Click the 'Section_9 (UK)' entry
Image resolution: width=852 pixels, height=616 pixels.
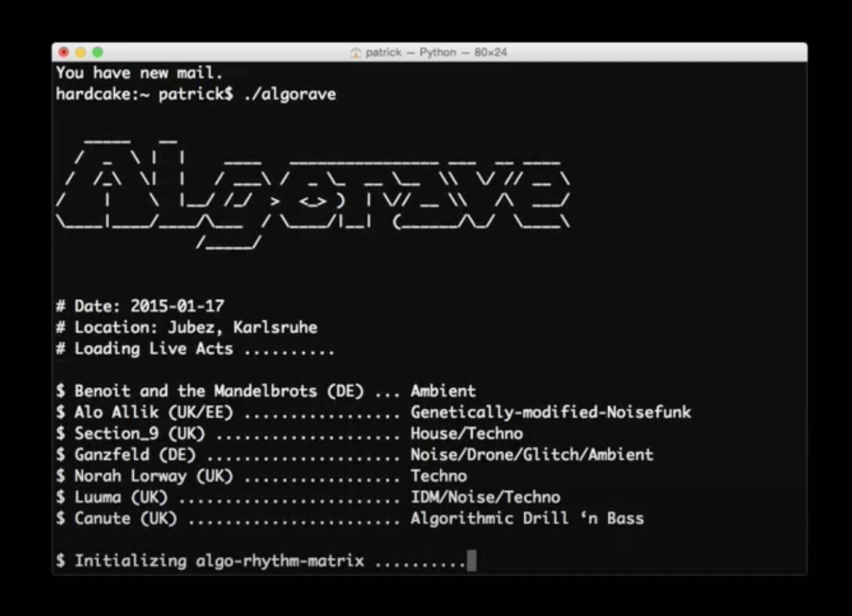(139, 434)
